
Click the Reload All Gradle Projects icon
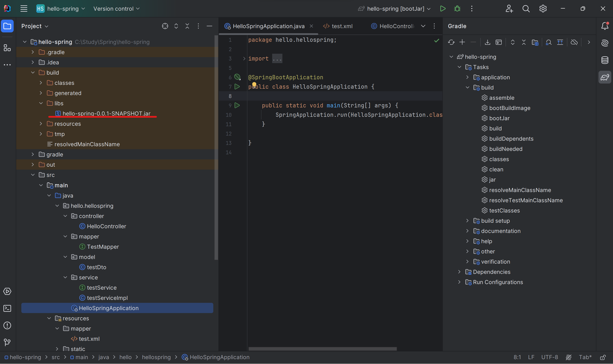coord(451,42)
